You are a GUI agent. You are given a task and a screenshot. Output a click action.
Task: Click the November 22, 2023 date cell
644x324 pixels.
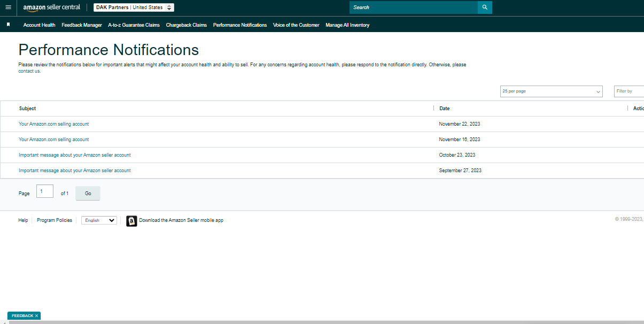(460, 124)
